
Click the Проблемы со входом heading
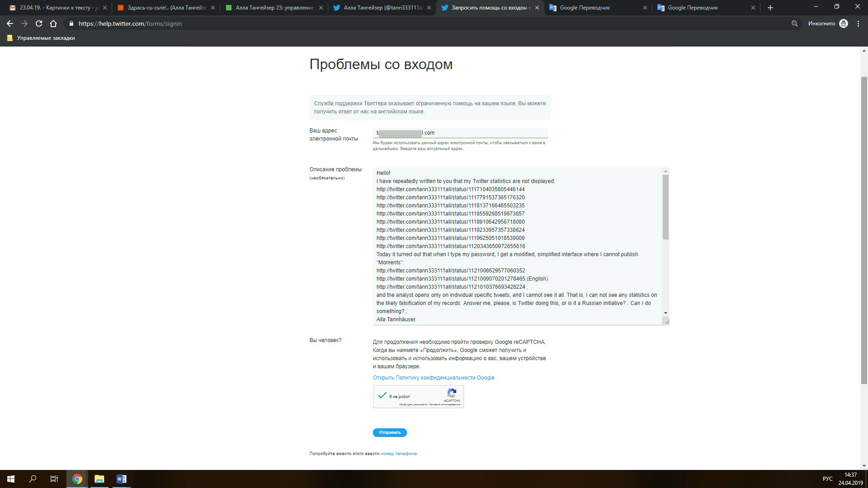click(381, 64)
